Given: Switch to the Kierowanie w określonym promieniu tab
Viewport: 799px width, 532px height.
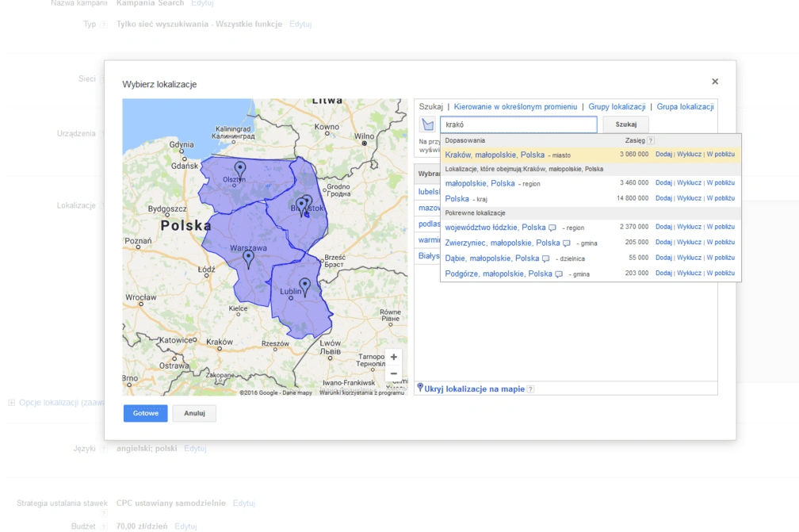Looking at the screenshot, I should coord(515,105).
